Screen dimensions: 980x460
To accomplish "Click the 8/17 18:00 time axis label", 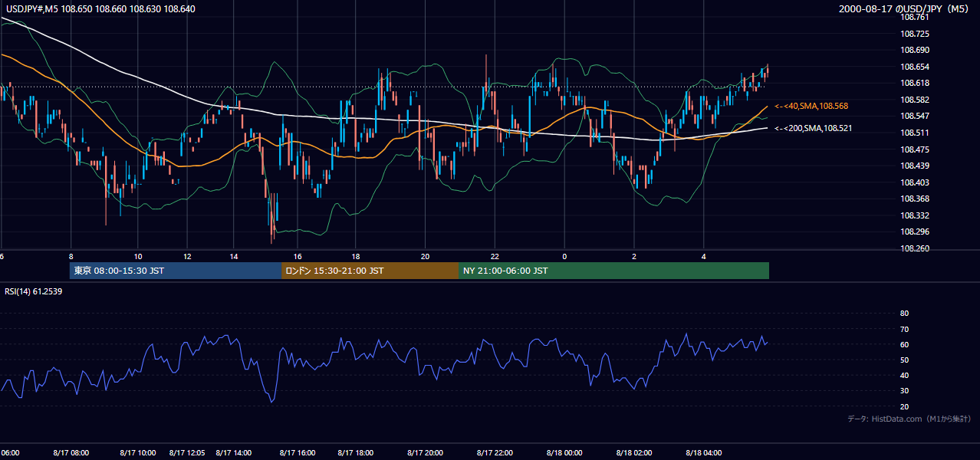I will (354, 453).
